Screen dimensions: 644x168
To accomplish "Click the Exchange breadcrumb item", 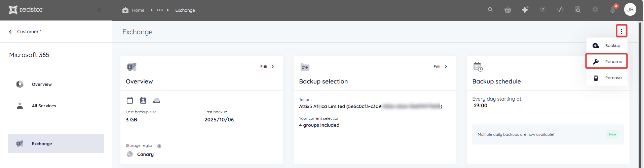I will coord(185,10).
